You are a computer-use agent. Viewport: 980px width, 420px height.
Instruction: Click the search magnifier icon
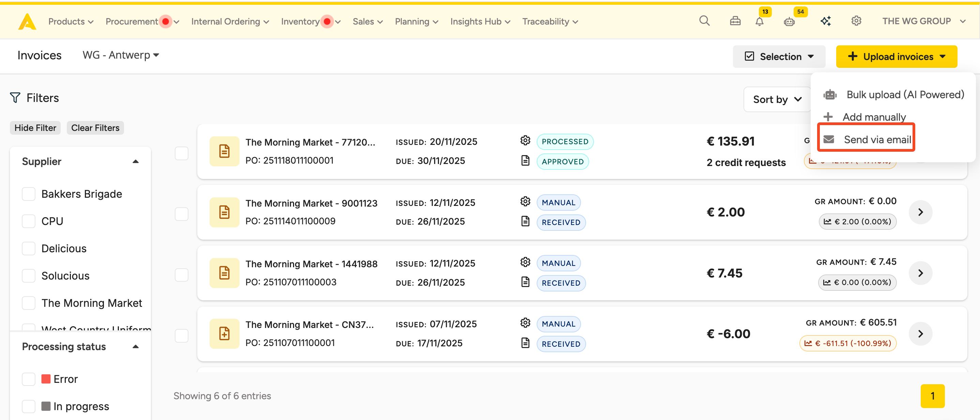click(704, 21)
